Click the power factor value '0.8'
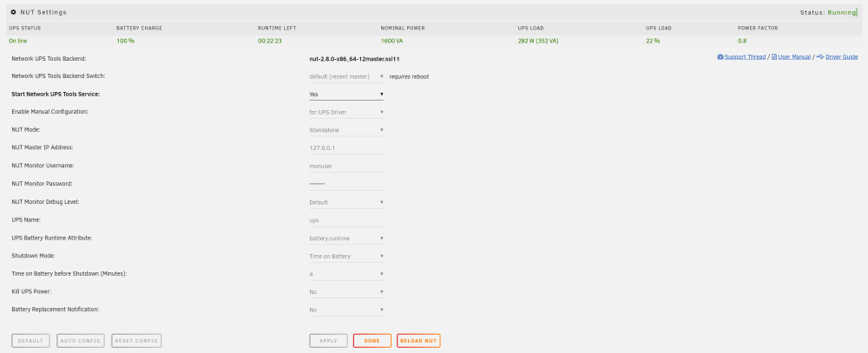The height and width of the screenshot is (353, 868). [742, 41]
